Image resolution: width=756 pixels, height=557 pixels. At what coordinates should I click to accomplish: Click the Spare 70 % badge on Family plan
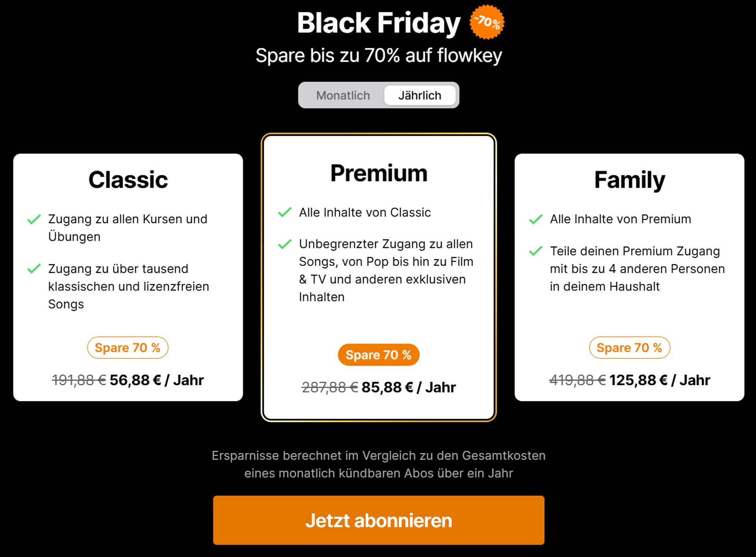pos(629,347)
